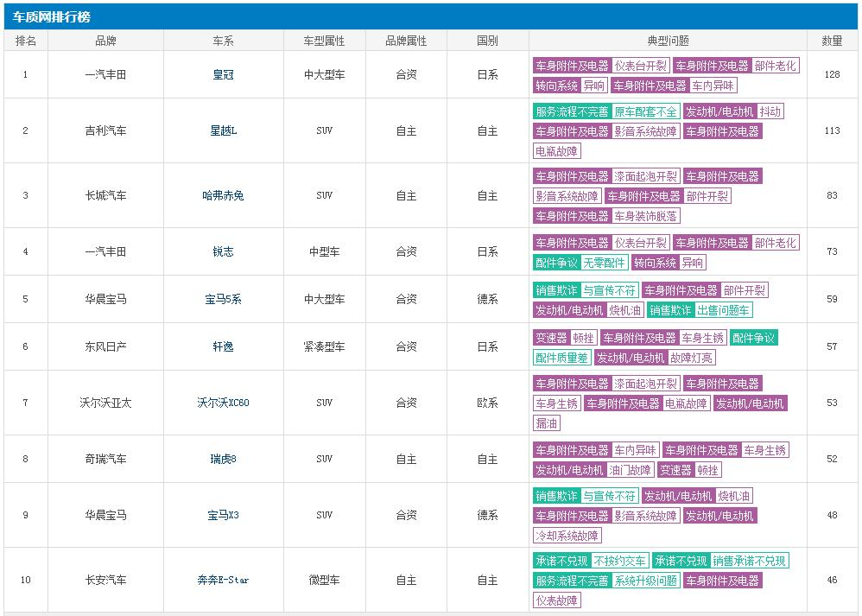Click the 车系 column header
This screenshot has height=616, width=862.
click(223, 41)
